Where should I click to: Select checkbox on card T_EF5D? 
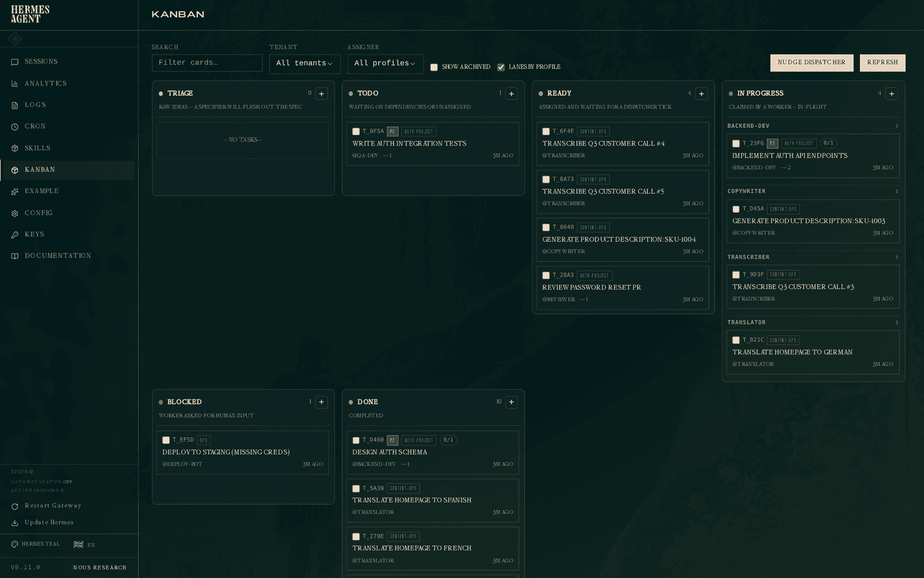(x=166, y=440)
